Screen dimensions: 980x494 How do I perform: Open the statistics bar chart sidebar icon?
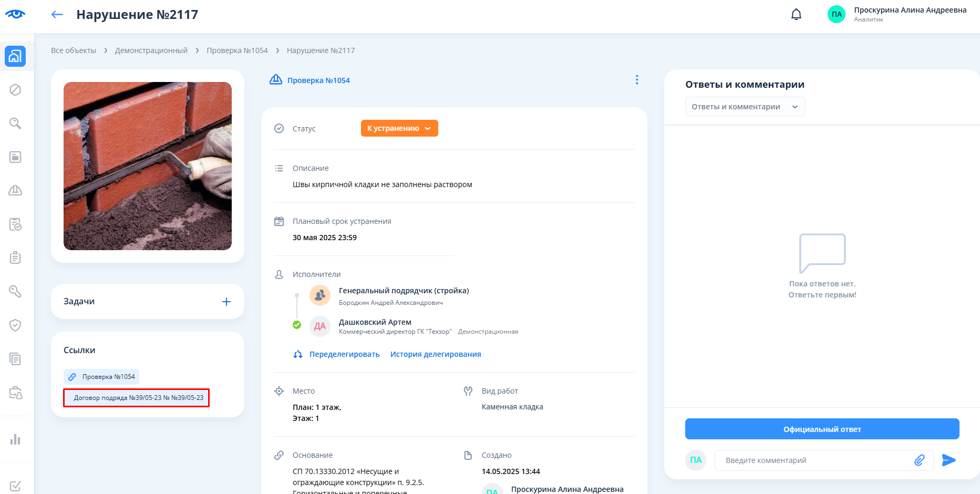click(15, 439)
